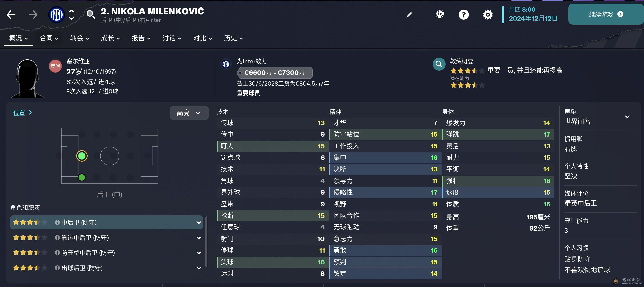This screenshot has width=644, height=287.
Task: Open the 位置 positions link
Action: point(22,113)
